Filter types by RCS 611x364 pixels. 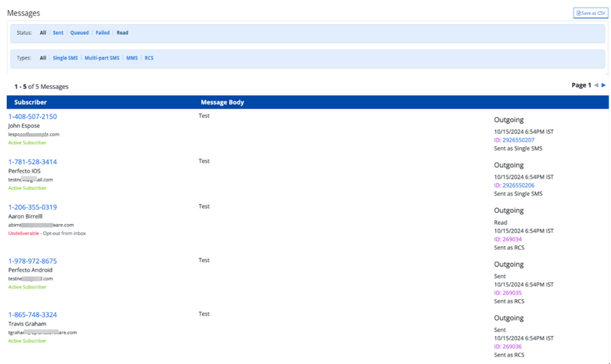click(x=149, y=58)
